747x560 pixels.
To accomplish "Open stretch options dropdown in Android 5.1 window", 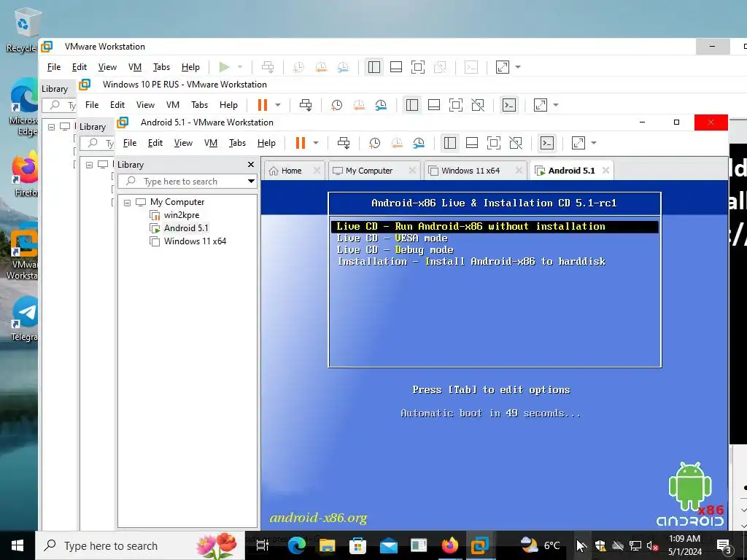I will [x=594, y=143].
